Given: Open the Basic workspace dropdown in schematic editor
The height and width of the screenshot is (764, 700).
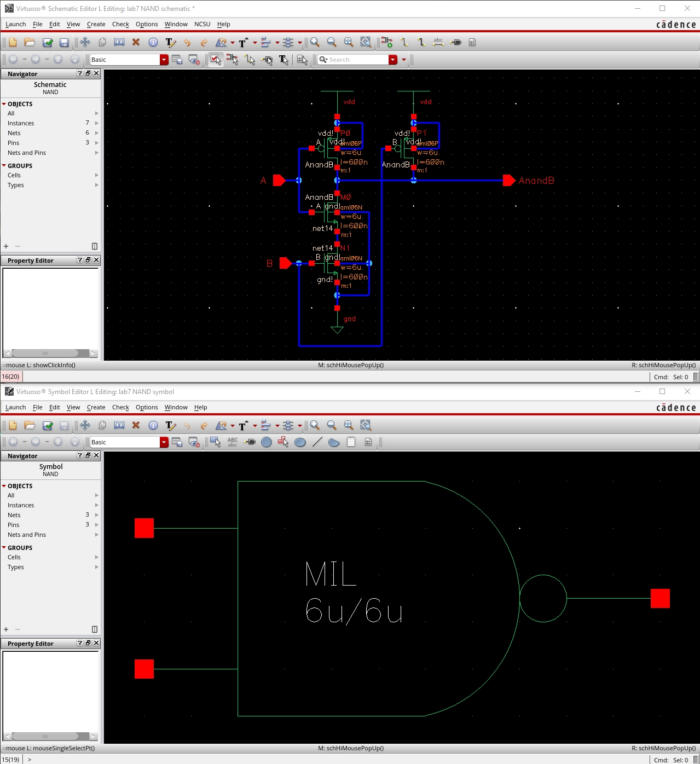Looking at the screenshot, I should 164,60.
